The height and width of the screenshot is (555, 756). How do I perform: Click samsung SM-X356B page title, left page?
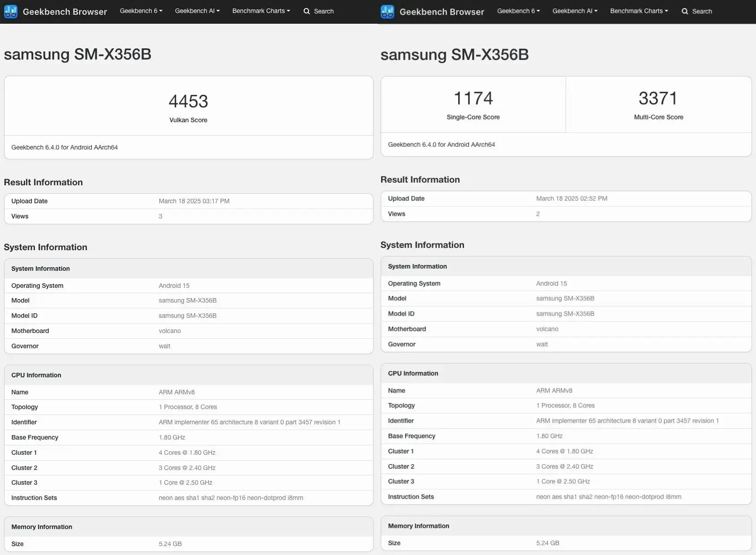(77, 55)
